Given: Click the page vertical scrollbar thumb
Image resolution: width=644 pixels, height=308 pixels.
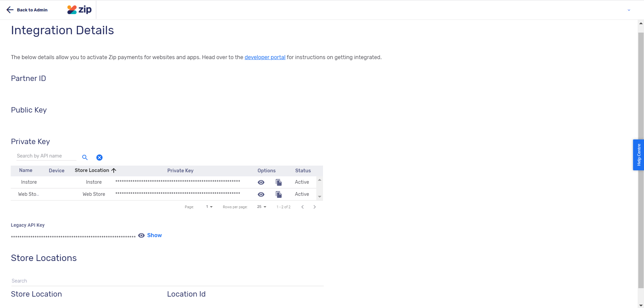Looking at the screenshot, I should (641, 160).
